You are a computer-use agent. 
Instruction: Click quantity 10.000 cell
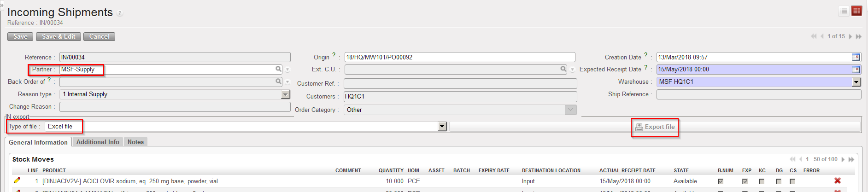point(394,181)
